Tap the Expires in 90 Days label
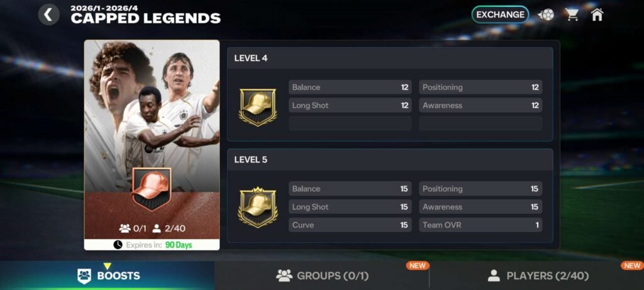This screenshot has width=644, height=290. 159,245
